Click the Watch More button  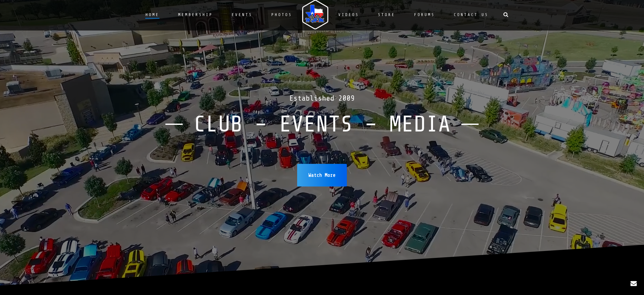coord(322,175)
